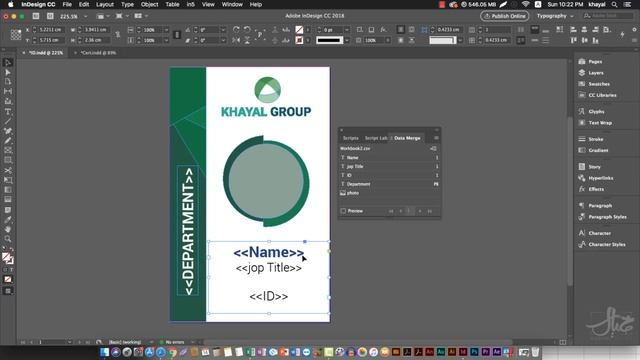Open the Text Wrap panel
Image resolution: width=640 pixels, height=360 pixels.
[x=595, y=122]
